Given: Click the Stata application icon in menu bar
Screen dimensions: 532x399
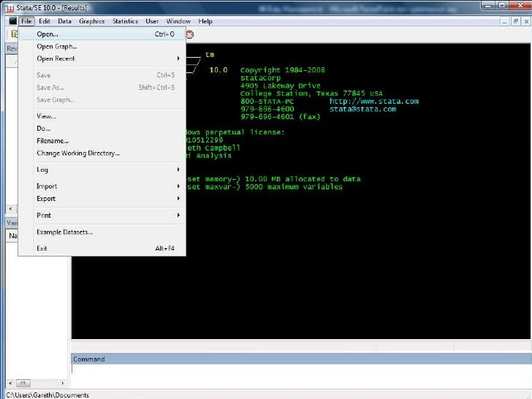Looking at the screenshot, I should click(12, 21).
